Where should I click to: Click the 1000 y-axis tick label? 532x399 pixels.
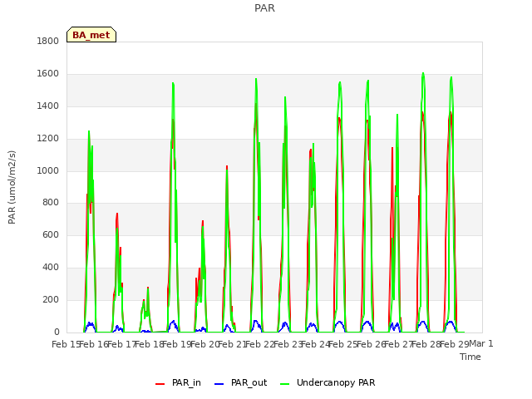48,170
